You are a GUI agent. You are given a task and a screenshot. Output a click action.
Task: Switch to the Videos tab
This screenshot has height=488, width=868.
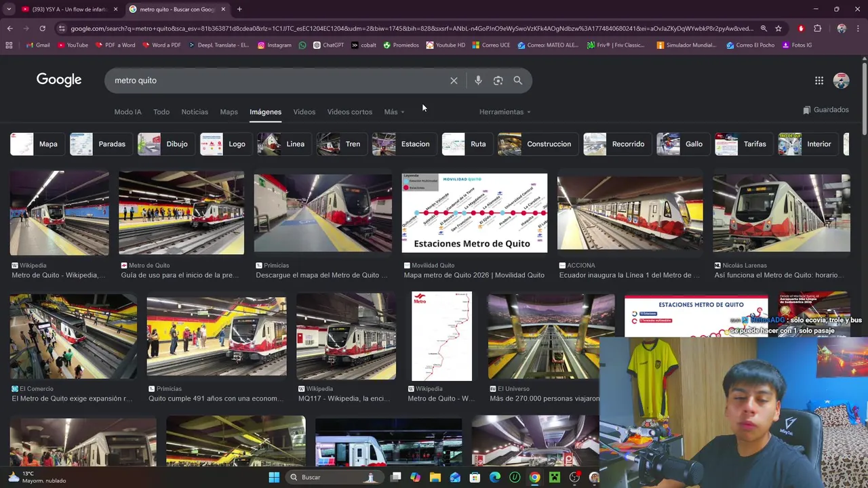tap(304, 112)
